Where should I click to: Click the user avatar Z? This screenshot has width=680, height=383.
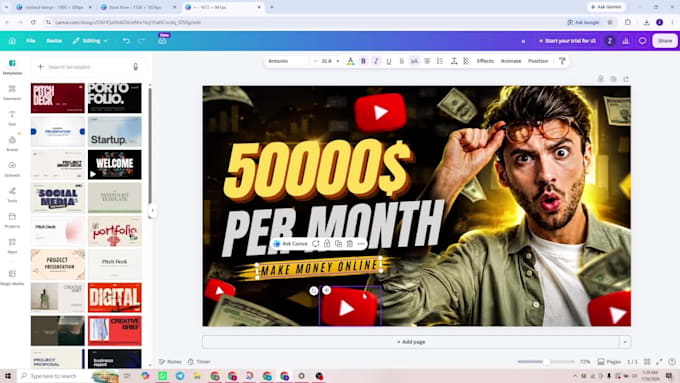[610, 41]
